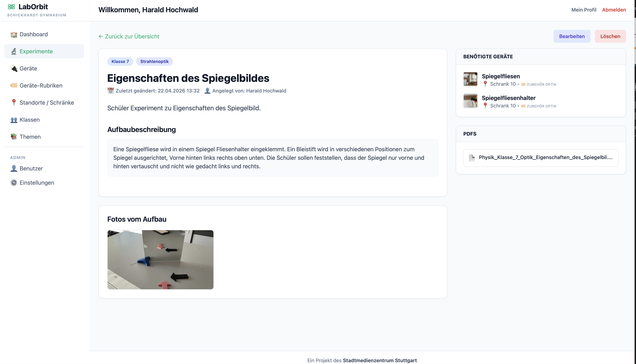
Task: Click the Spiegelfliesenhalter thumbnail image
Action: pyautogui.click(x=470, y=101)
